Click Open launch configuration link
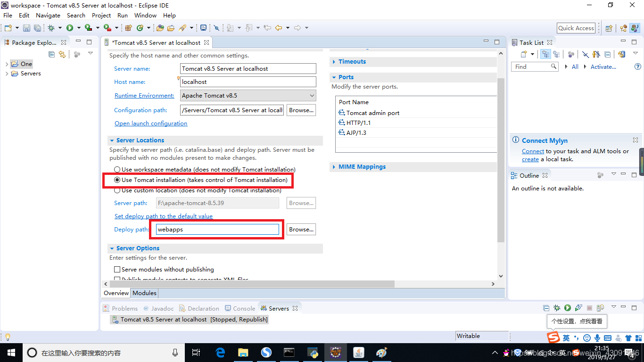Viewport: 644px width, 362px height. (151, 123)
